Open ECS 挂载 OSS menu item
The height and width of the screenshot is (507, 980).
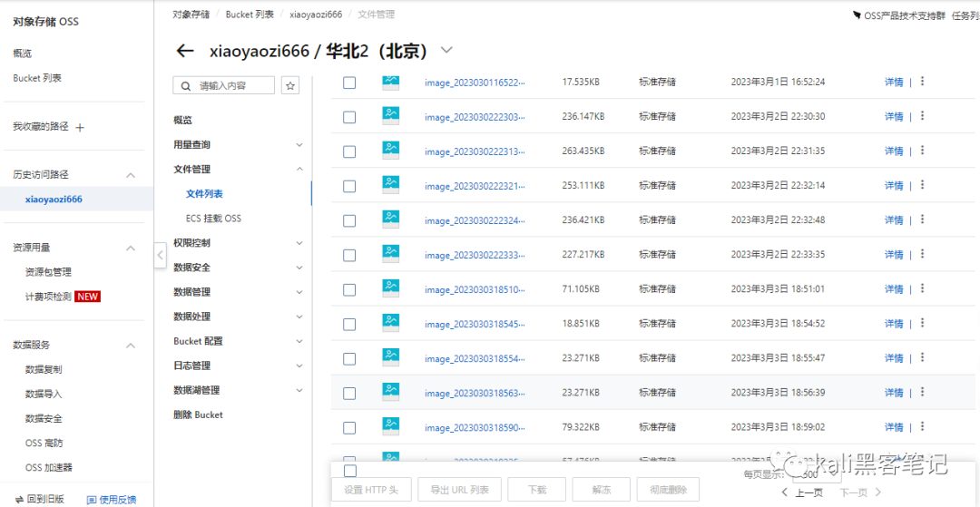213,219
